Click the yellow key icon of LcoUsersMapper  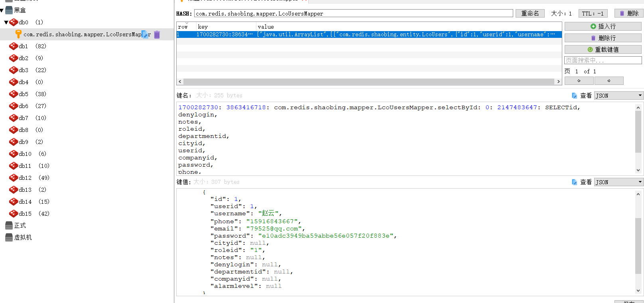[18, 34]
